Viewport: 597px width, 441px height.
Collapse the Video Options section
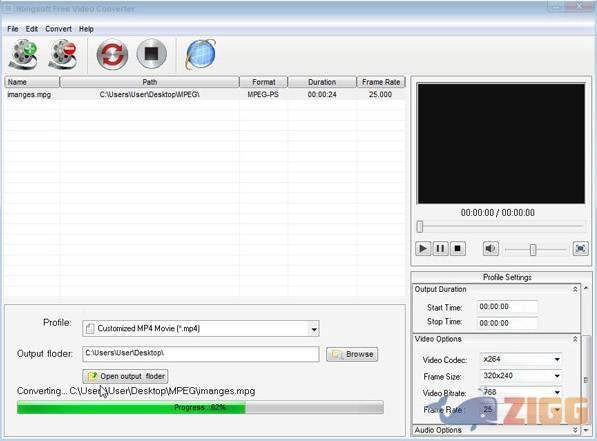click(x=575, y=339)
